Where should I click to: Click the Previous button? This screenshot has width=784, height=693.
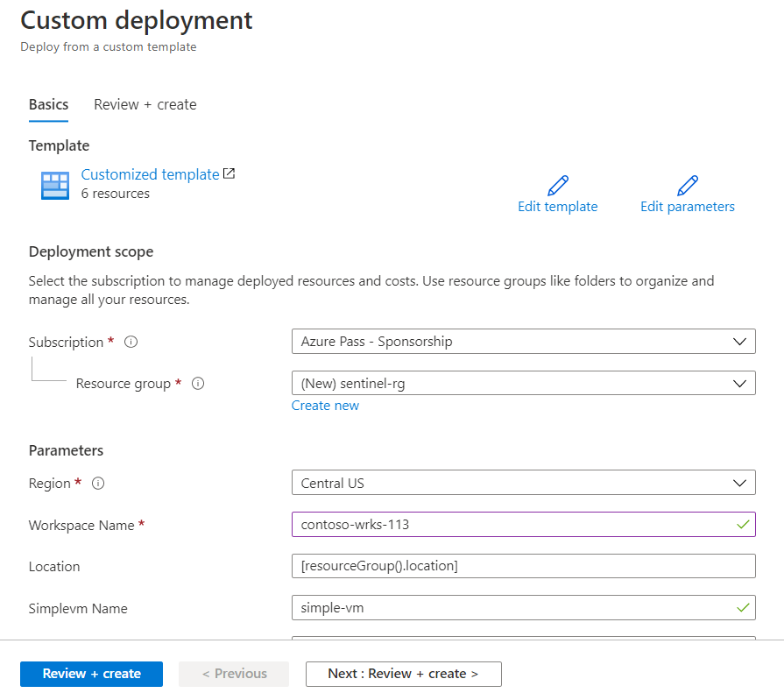pos(234,674)
